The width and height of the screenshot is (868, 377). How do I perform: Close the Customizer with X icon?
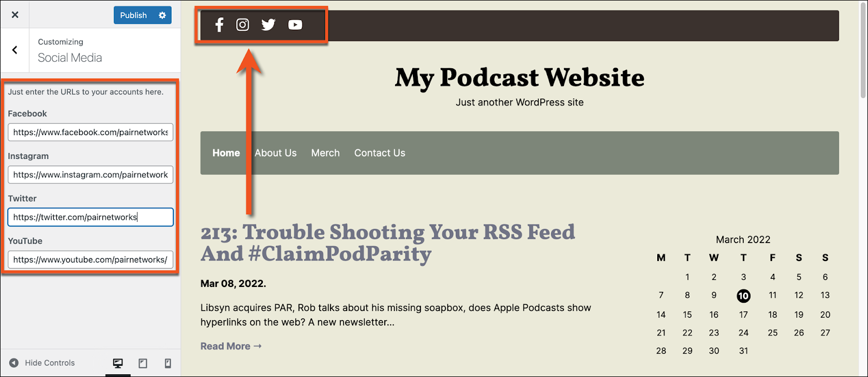(x=15, y=15)
